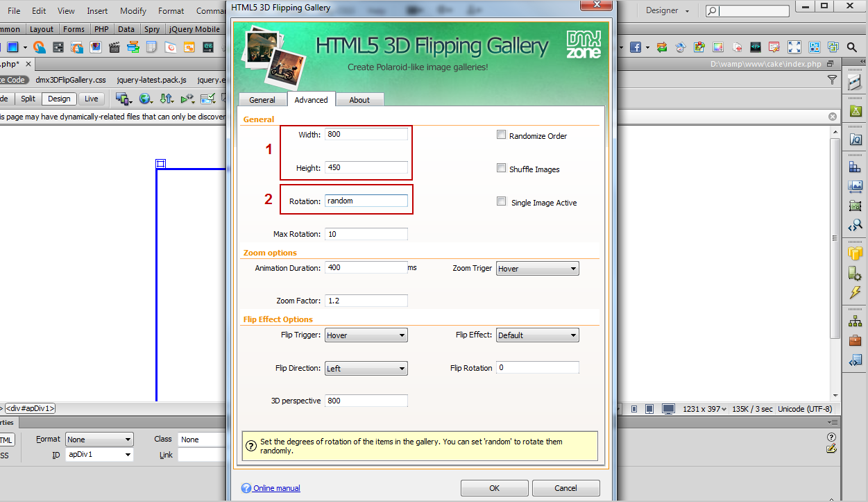Click the Facebook icon in Dreamweaver toolbar
The image size is (868, 502).
point(636,47)
